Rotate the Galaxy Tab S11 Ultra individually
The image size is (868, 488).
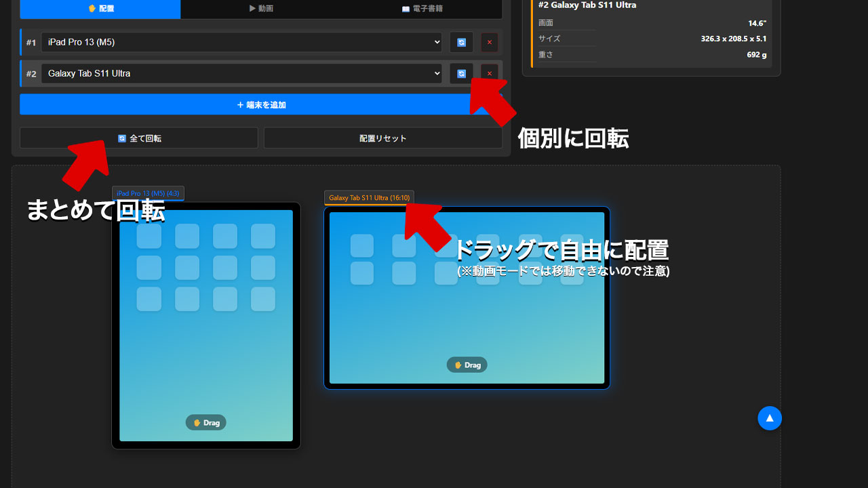coord(461,73)
